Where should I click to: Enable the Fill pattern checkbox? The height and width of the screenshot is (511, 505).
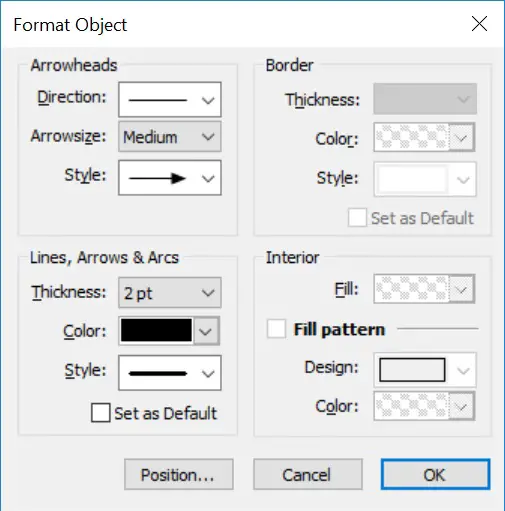[x=276, y=329]
